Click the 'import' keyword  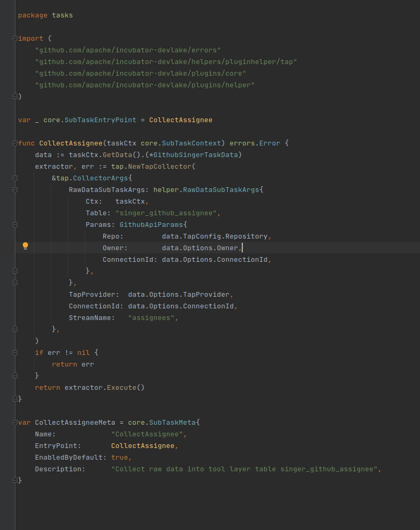pos(31,39)
